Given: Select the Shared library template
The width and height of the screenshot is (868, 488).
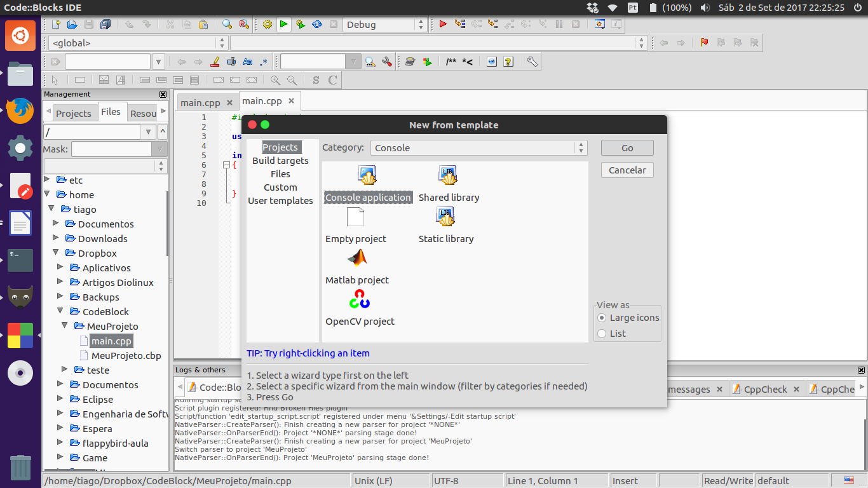Looking at the screenshot, I should click(x=449, y=184).
